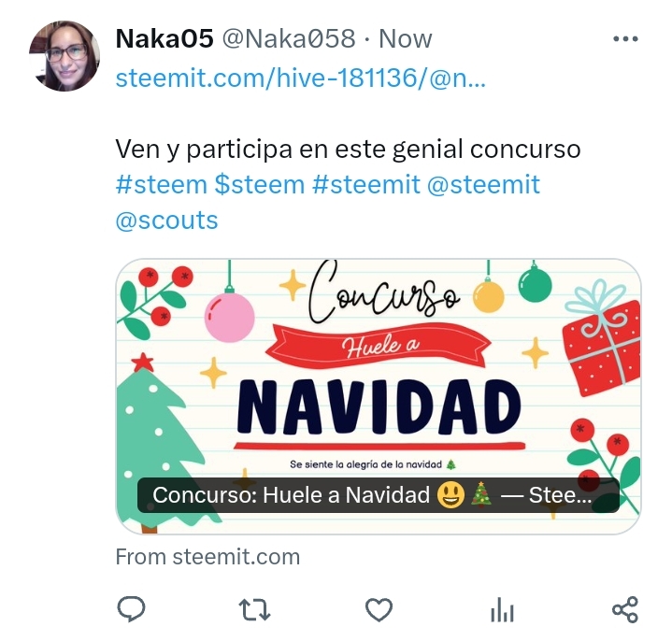Open the steemit.com/hive-181136 link
The height and width of the screenshot is (641, 672).
[301, 78]
